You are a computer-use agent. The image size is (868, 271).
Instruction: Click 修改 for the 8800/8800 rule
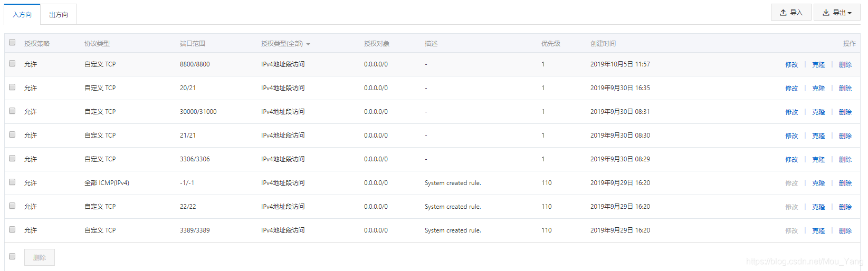[791, 65]
